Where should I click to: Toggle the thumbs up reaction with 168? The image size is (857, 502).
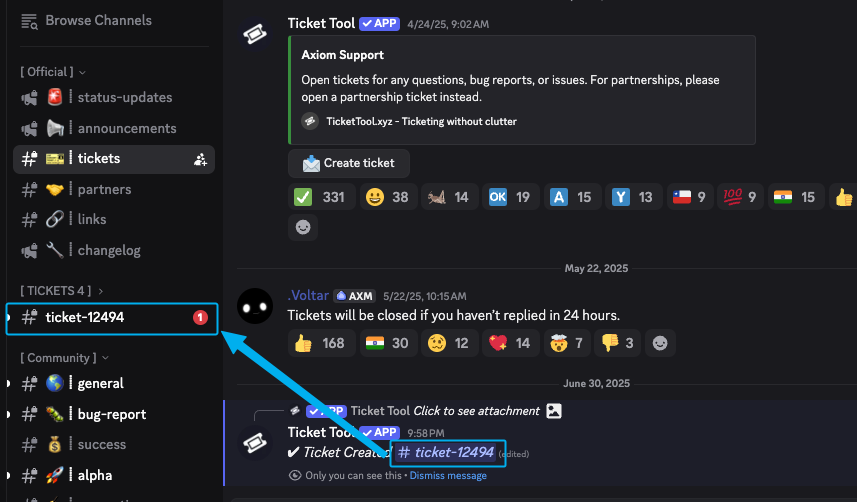point(319,343)
